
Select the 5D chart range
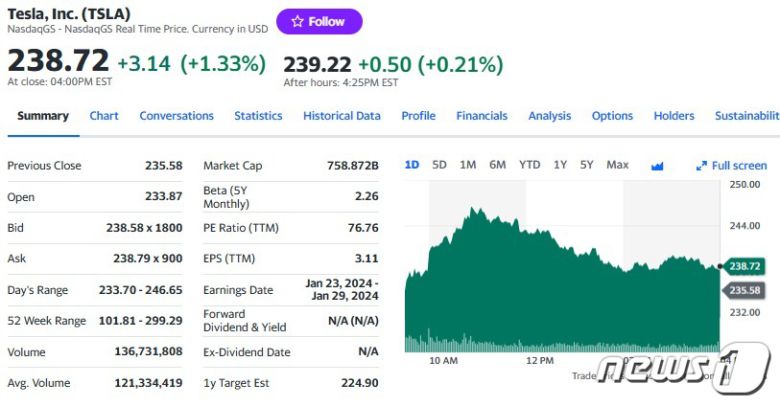coord(439,165)
